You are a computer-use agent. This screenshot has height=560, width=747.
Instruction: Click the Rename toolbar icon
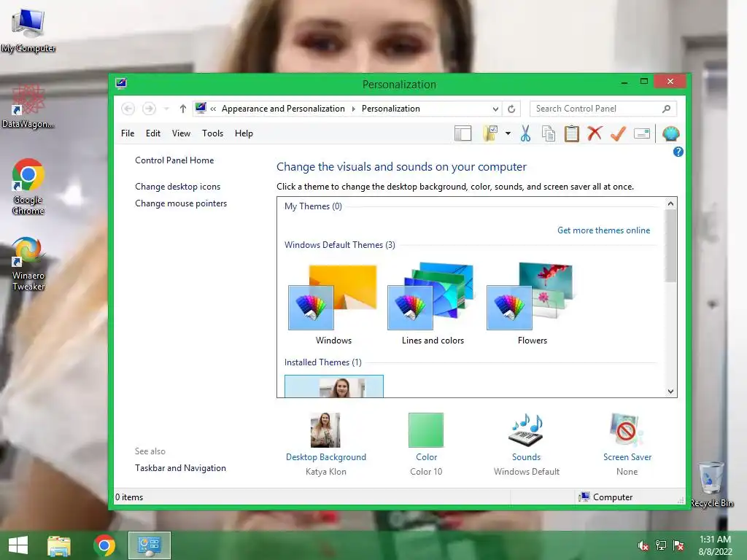642,134
